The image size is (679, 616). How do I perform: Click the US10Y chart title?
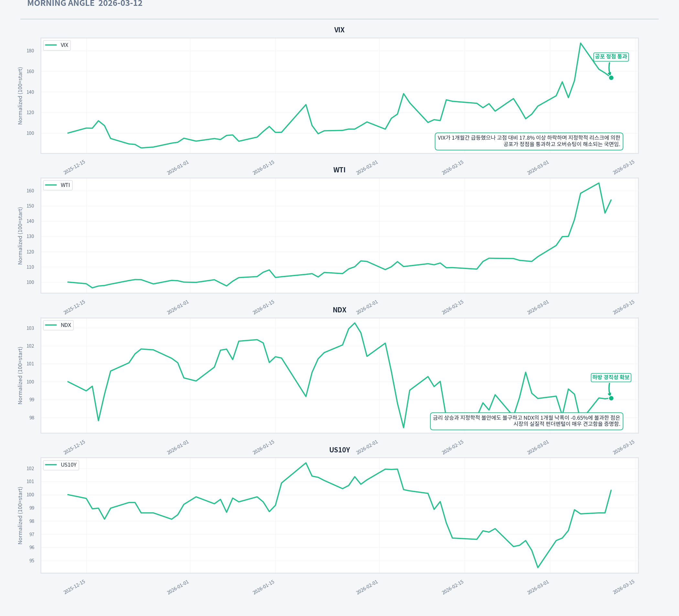(x=339, y=450)
